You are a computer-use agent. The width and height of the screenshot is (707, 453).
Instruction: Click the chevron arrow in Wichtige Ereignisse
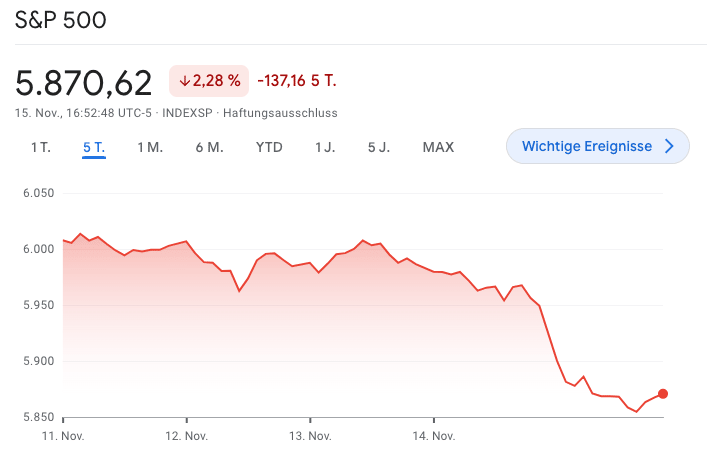(x=670, y=146)
